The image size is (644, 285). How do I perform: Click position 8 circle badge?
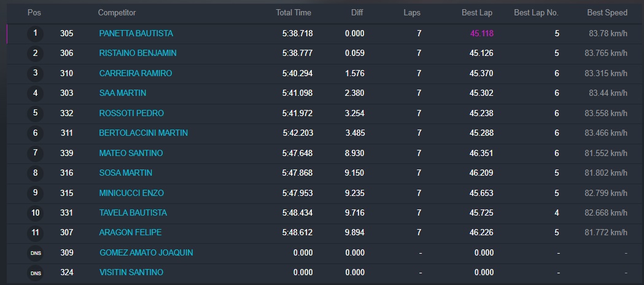[35, 173]
